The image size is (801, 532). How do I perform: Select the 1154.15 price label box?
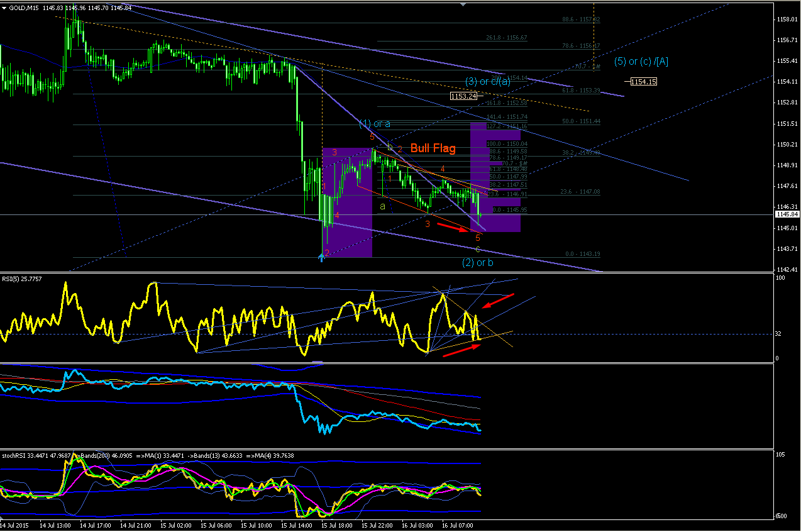point(643,82)
